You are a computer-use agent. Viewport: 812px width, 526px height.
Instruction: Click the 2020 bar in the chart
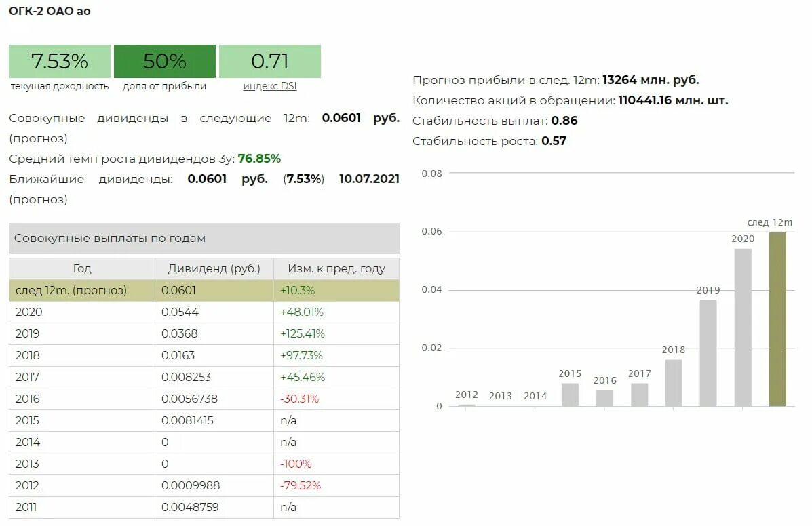pos(743,327)
